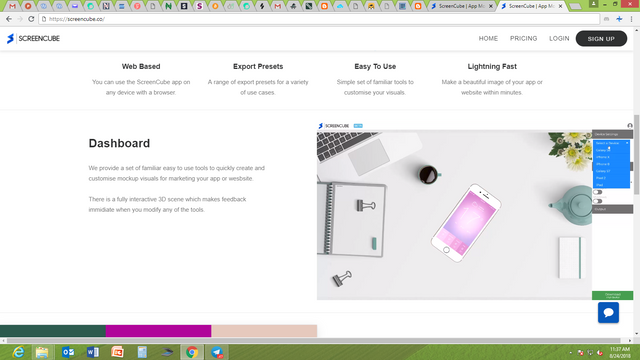Open the chat widget button

608,313
